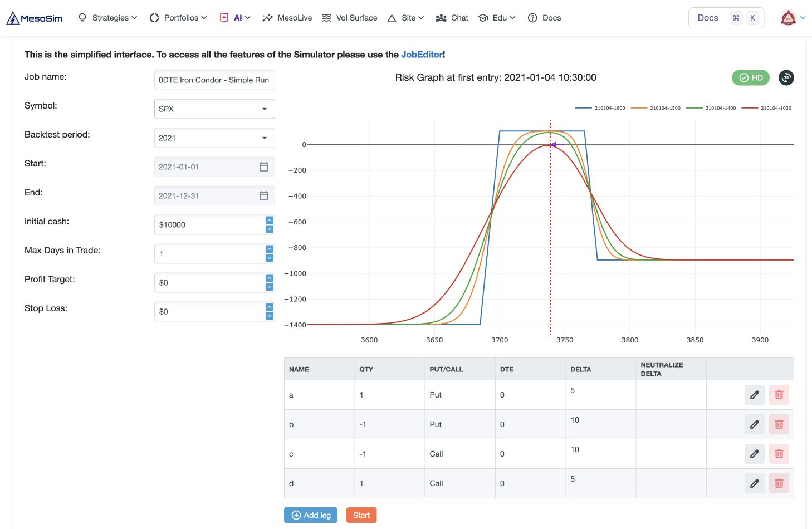Image resolution: width=812 pixels, height=529 pixels.
Task: Open the account dropdown chevron
Action: tap(803, 18)
